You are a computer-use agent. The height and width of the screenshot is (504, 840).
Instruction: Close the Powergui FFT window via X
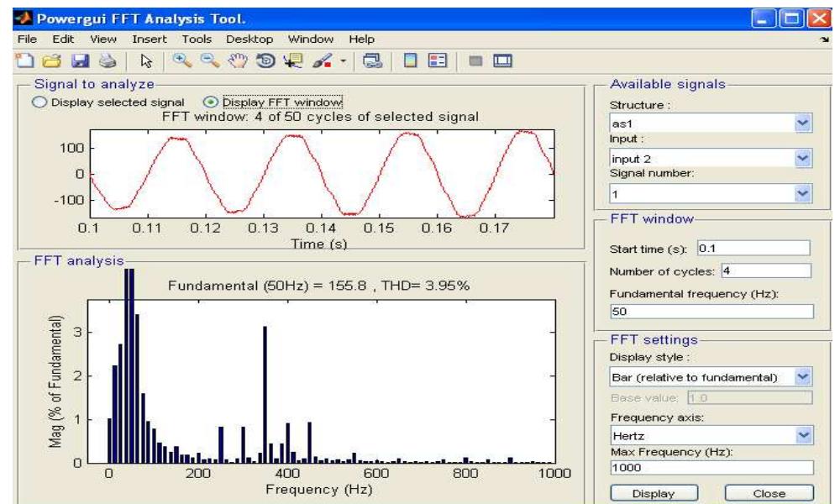click(x=819, y=19)
